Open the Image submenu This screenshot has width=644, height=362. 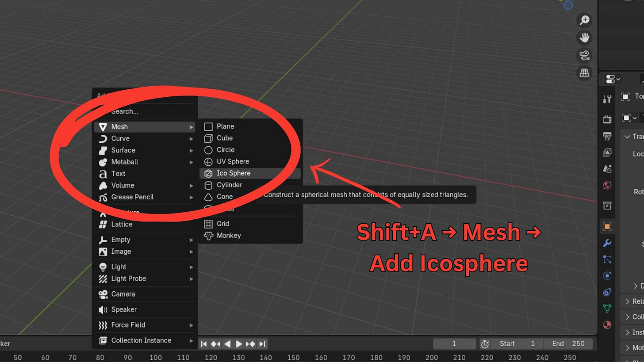145,251
